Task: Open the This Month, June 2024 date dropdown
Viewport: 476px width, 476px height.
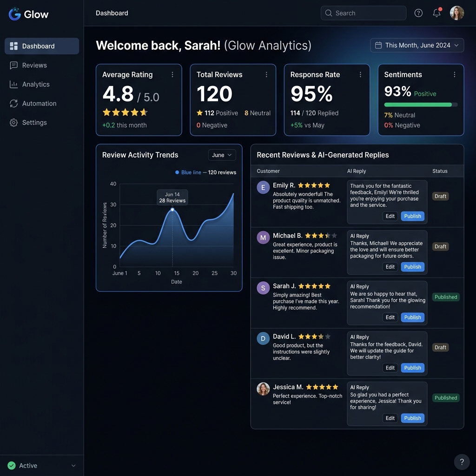Action: [417, 45]
